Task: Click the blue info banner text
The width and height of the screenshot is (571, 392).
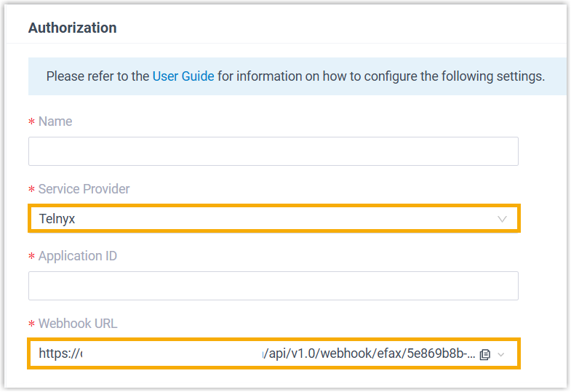Action: click(295, 76)
